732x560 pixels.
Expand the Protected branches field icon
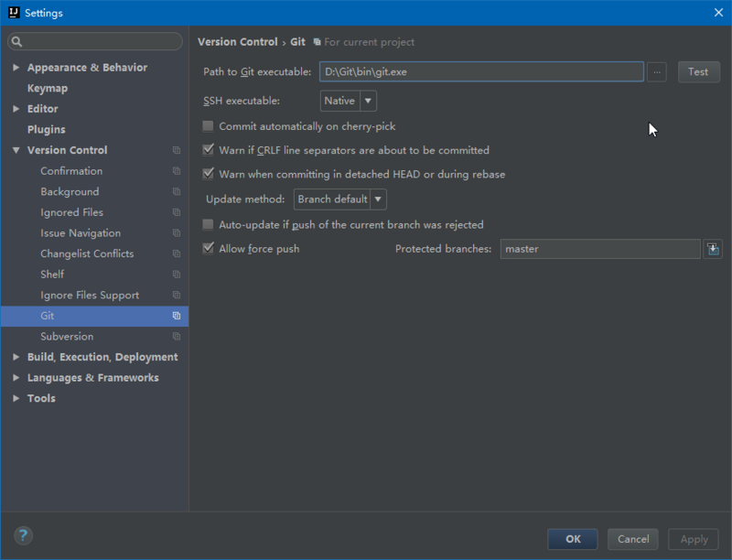coord(713,249)
